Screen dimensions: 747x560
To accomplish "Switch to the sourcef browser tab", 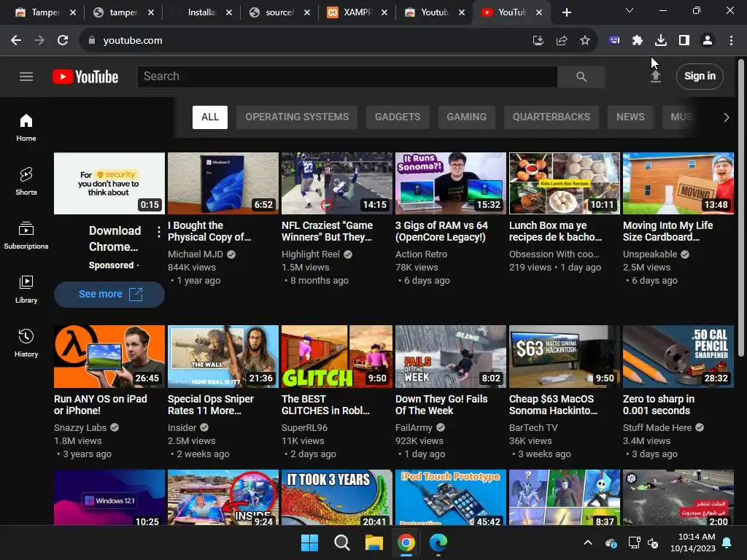I will [279, 12].
